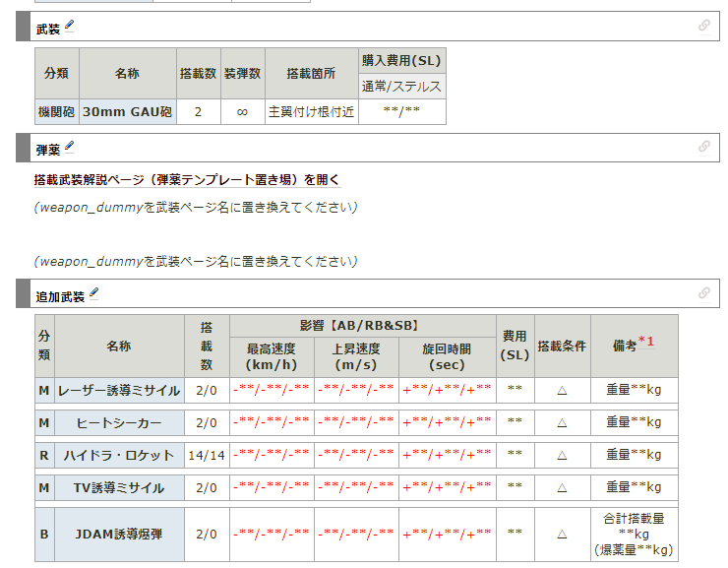Viewport: 728px width, 568px height.
Task: Click footnote marker *1 in 備考 header
Action: (646, 342)
